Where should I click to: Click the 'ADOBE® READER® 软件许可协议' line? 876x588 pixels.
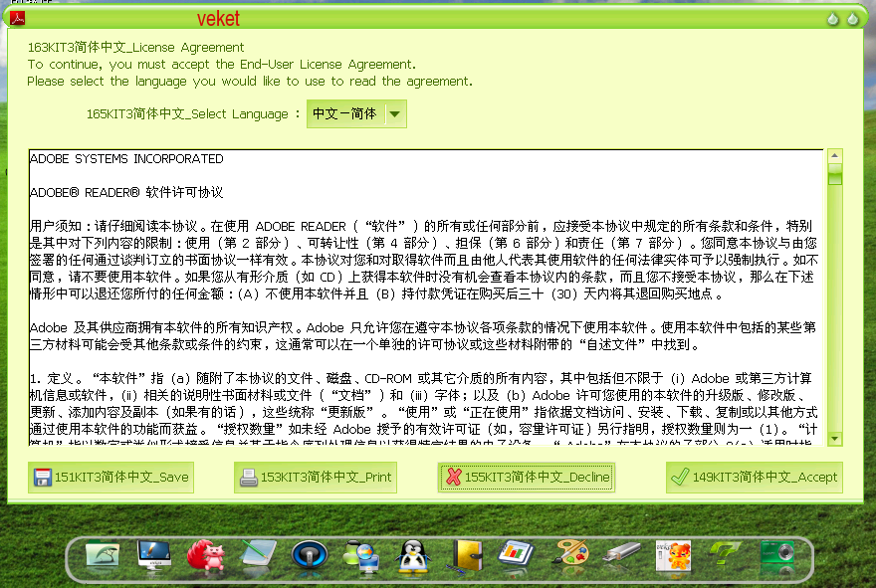tap(126, 193)
